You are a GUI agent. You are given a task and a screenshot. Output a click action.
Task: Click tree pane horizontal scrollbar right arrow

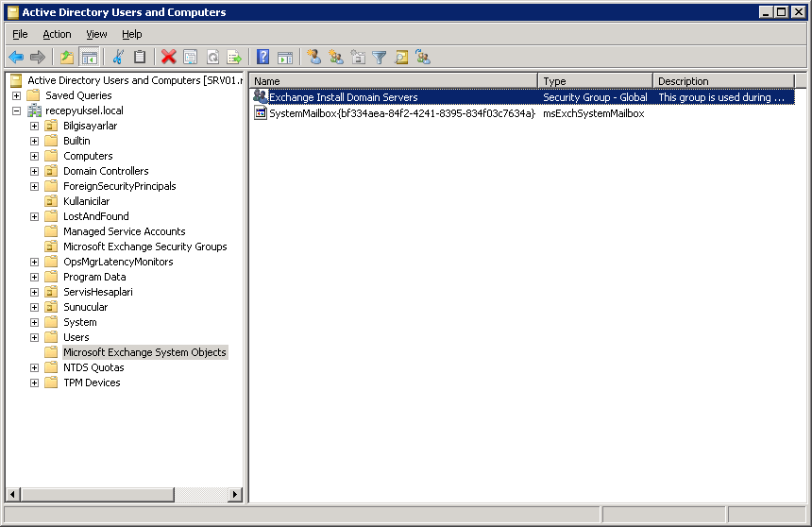point(234,494)
